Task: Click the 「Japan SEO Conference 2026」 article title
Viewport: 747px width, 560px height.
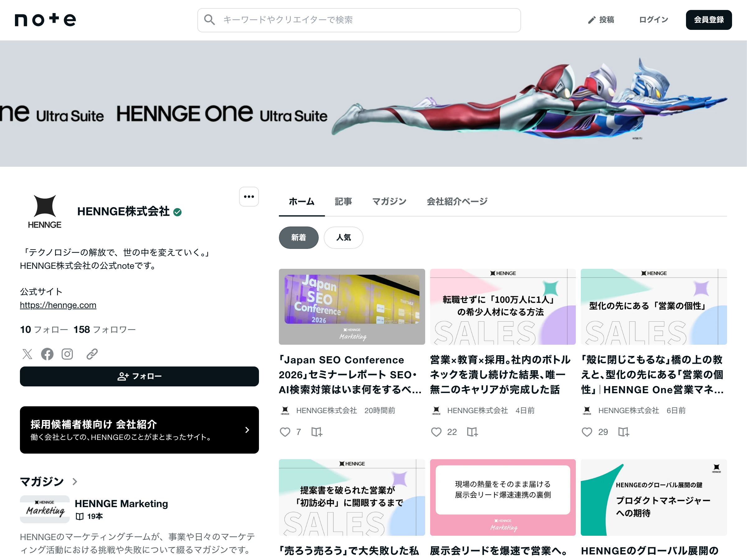Action: coord(350,375)
